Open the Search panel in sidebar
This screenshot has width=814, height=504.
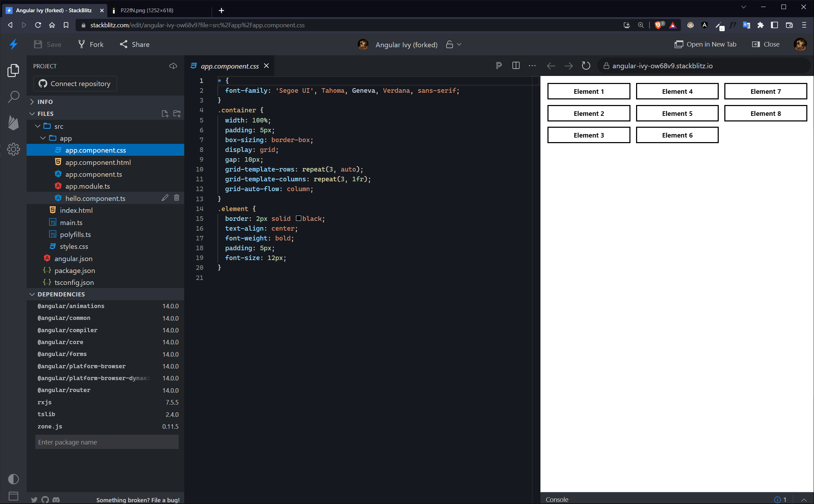tap(13, 96)
